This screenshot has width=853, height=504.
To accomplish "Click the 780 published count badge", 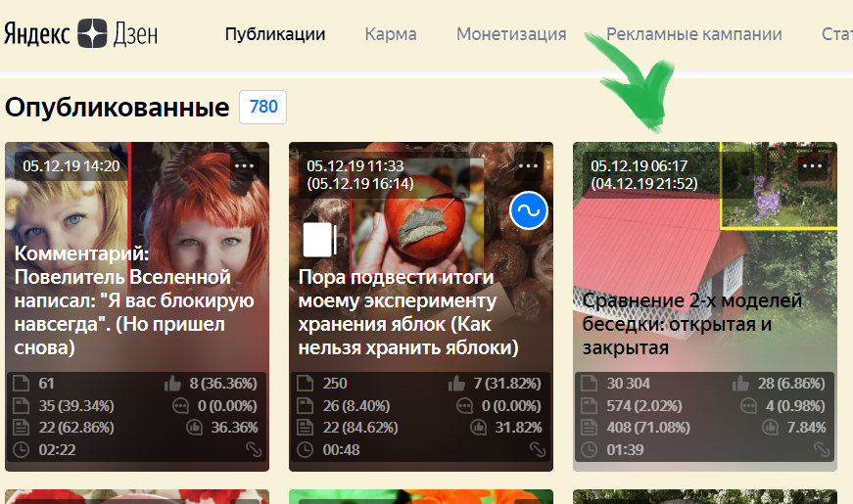I will [x=263, y=107].
